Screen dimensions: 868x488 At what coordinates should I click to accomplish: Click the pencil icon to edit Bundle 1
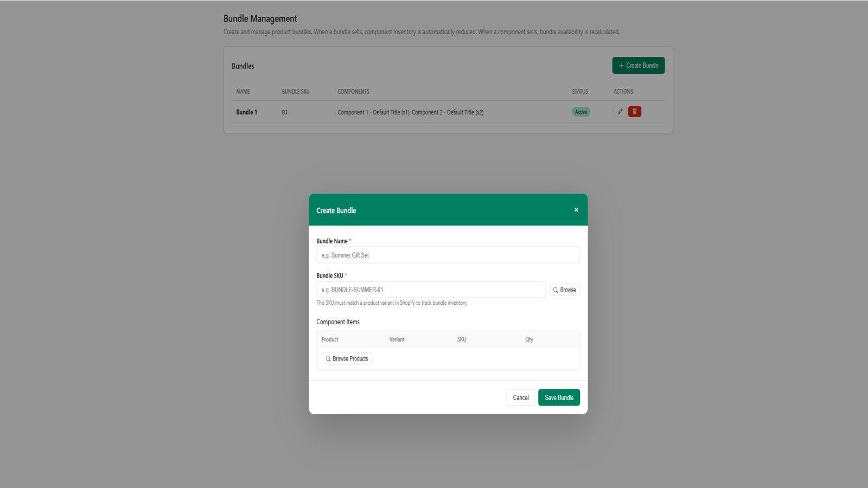pyautogui.click(x=620, y=111)
